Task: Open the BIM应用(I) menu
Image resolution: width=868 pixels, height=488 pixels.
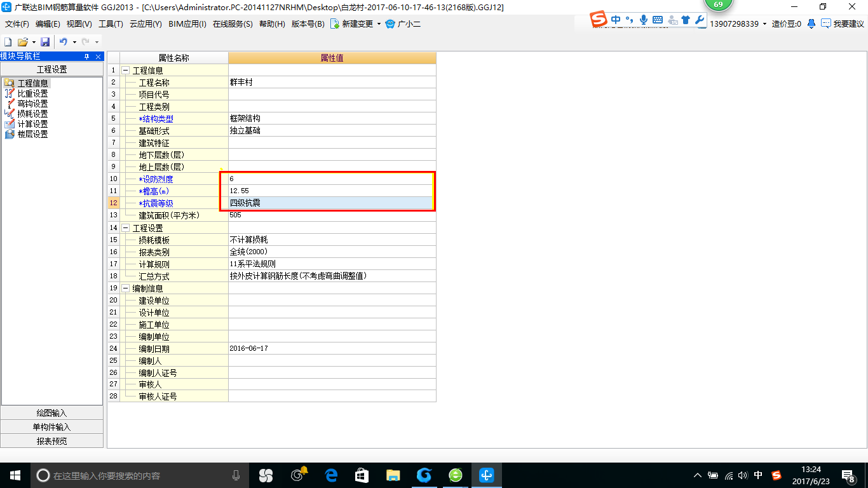Action: pos(187,24)
